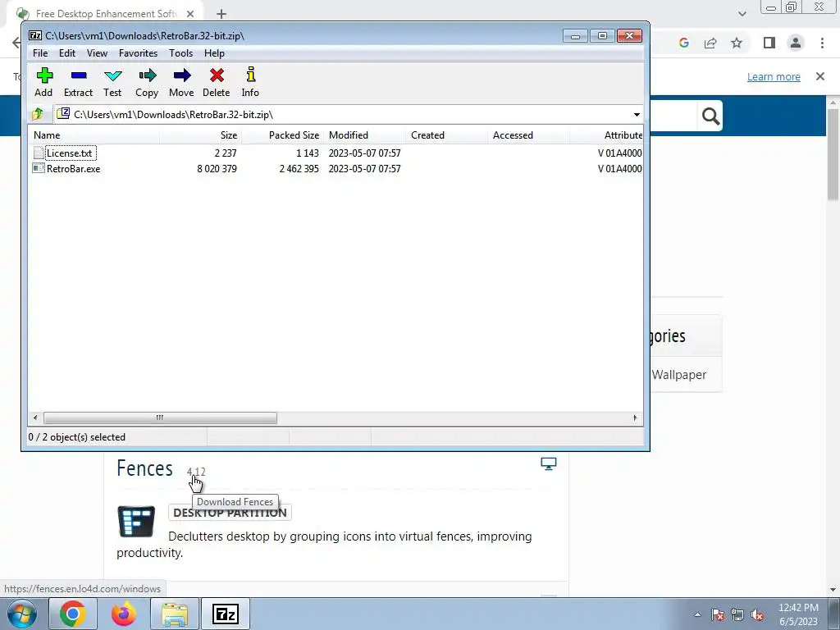Open the Windows Start button
Viewport: 840px width, 630px height.
click(22, 614)
